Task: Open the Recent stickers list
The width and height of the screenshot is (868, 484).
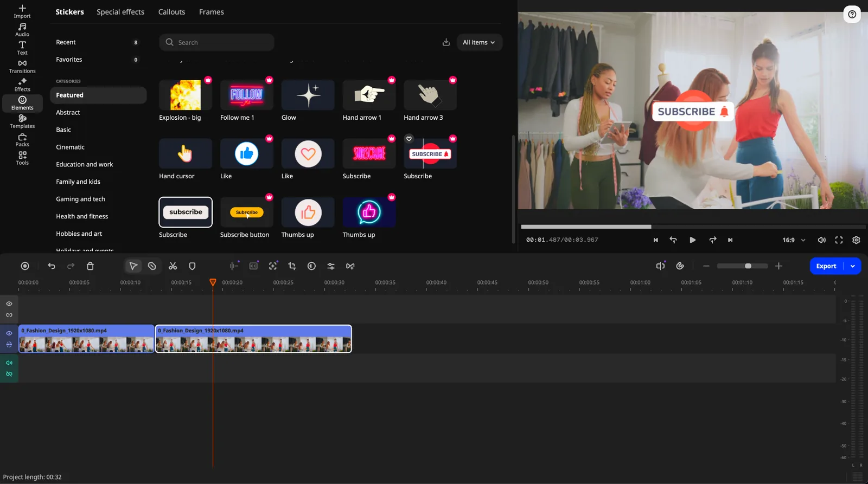Action: (x=98, y=42)
